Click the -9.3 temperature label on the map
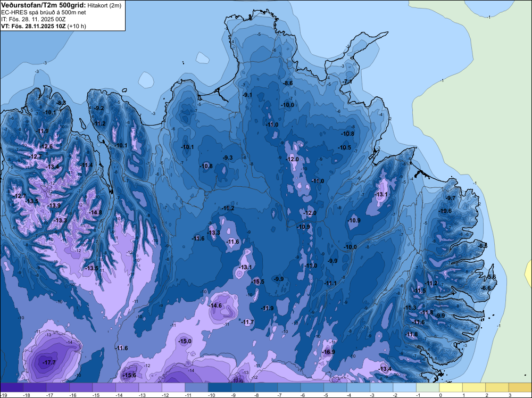532x398 pixels. pos(228,158)
